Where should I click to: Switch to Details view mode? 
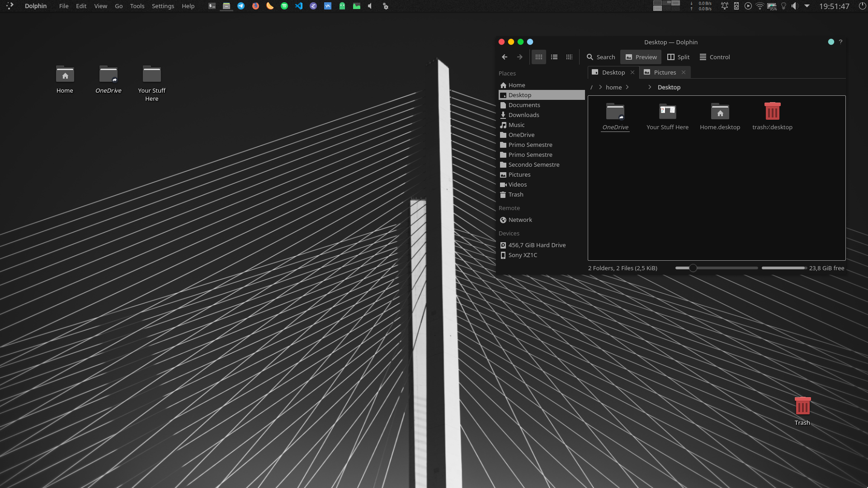570,57
